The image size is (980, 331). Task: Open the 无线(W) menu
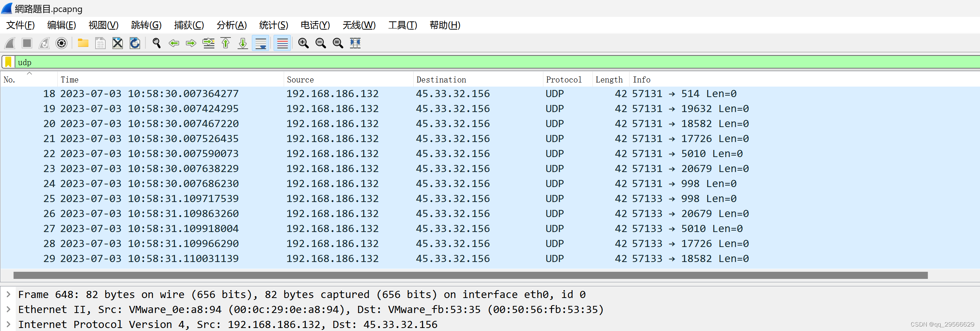coord(359,25)
